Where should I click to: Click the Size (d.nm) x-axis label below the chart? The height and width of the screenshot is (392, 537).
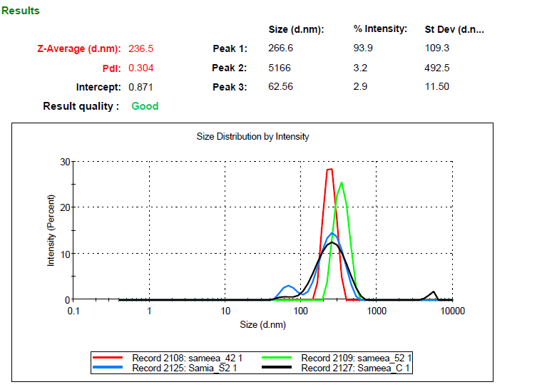click(262, 324)
